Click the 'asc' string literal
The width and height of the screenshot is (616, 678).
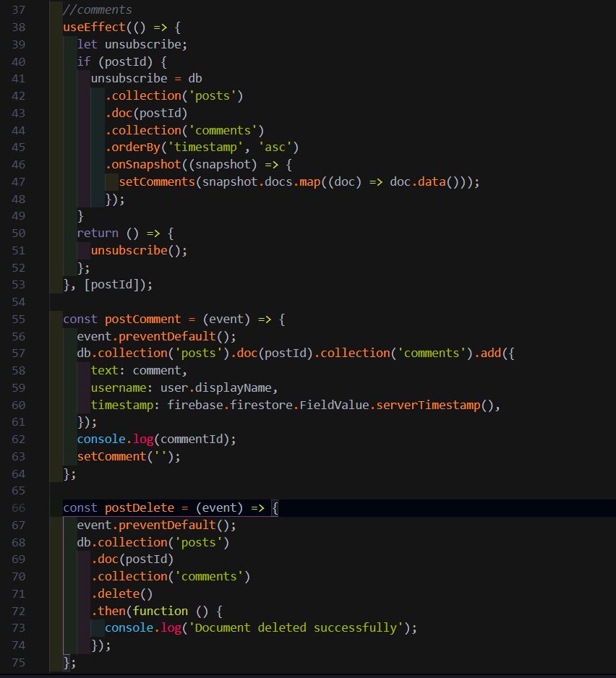tap(275, 147)
